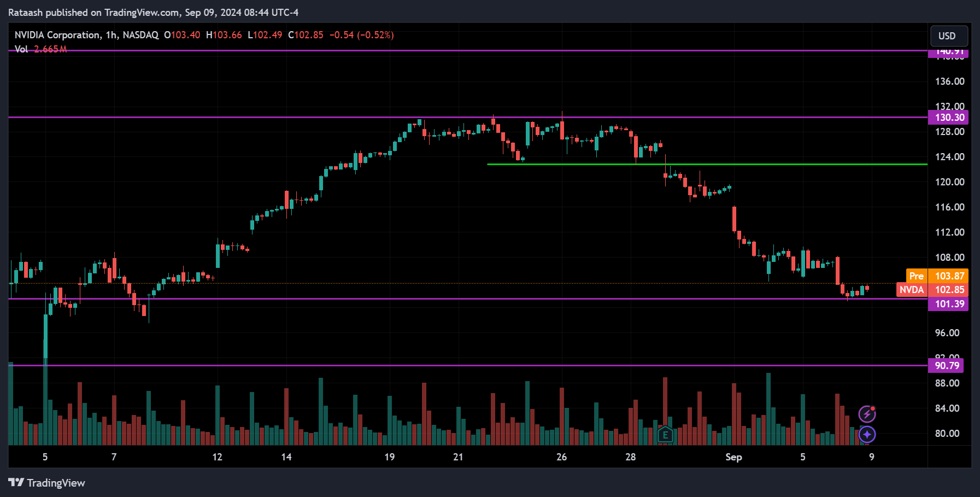Viewport: 980px width, 497px height.
Task: Click the 136.00 price axis label
Action: tap(949, 81)
